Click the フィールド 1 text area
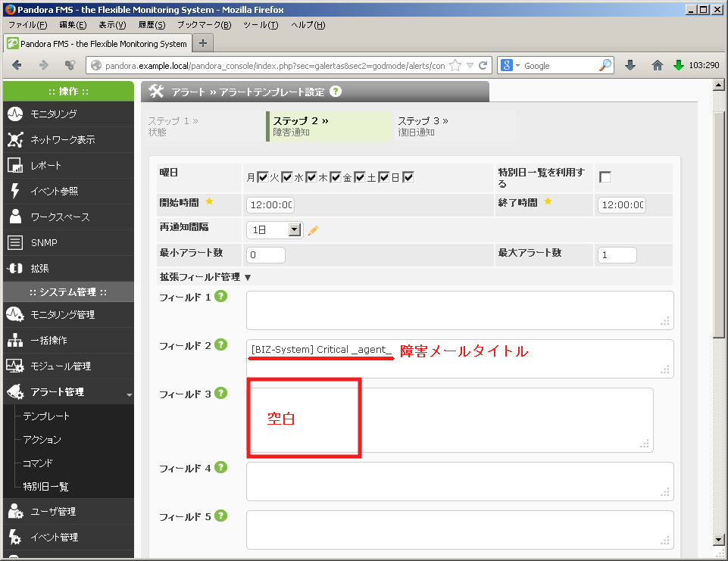The height and width of the screenshot is (561, 728). coord(460,310)
